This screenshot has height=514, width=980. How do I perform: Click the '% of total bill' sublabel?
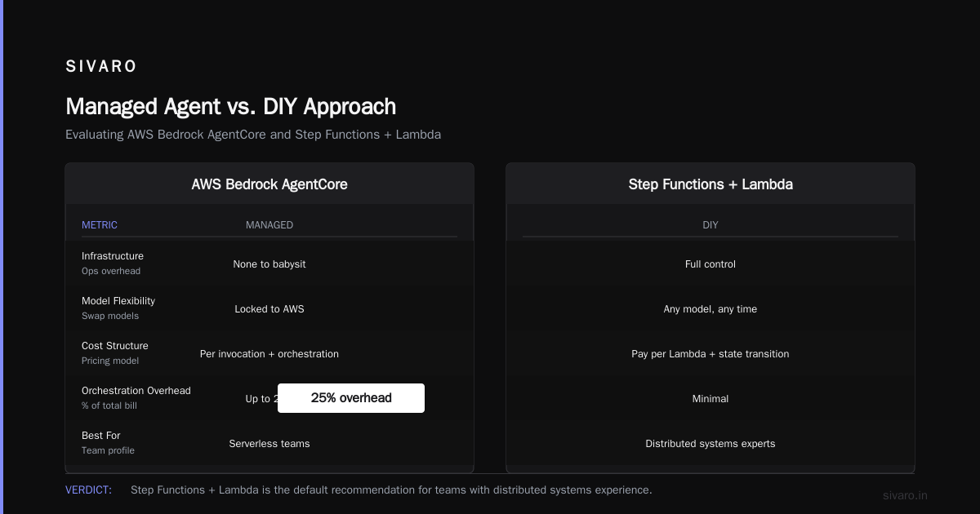111,405
